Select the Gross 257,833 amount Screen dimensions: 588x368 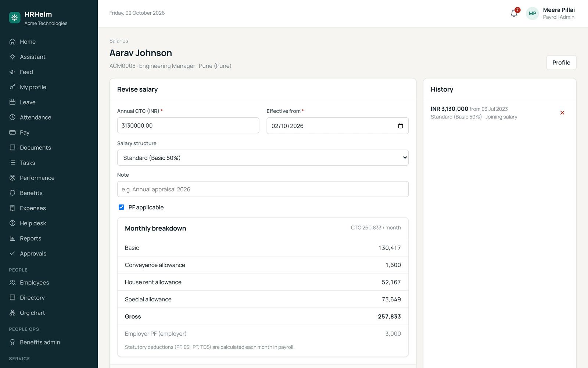click(x=389, y=316)
